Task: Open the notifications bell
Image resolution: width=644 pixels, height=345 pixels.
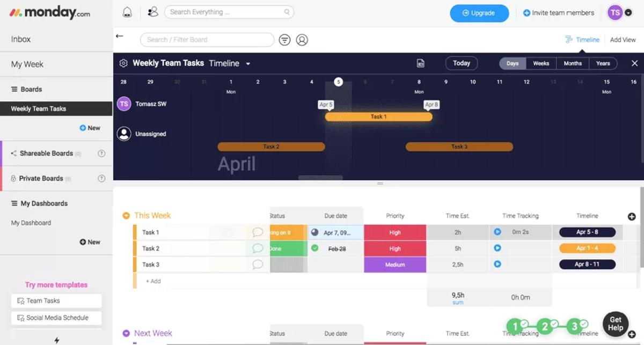Action: pyautogui.click(x=127, y=12)
